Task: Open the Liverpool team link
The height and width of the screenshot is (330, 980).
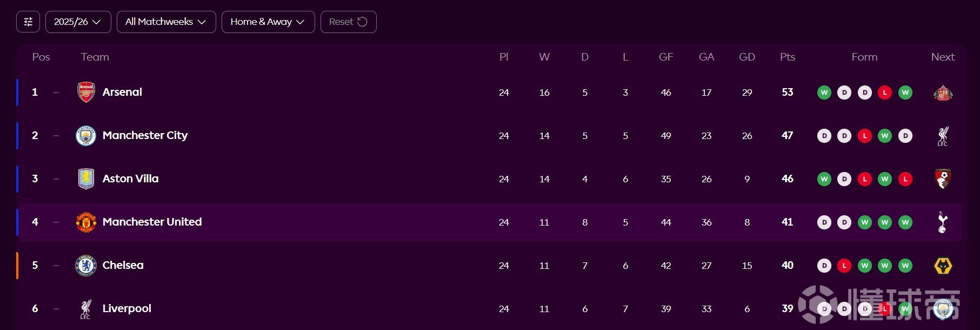Action: [x=126, y=308]
